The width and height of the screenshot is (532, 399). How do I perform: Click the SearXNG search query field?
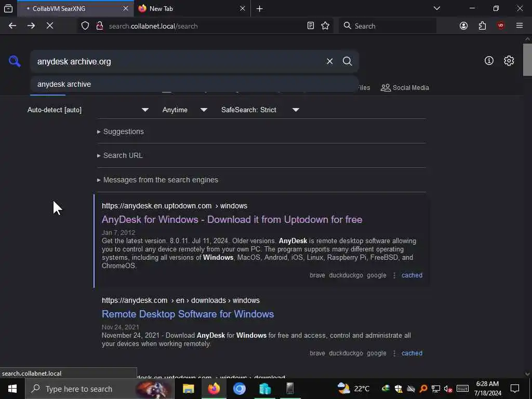coord(178,61)
